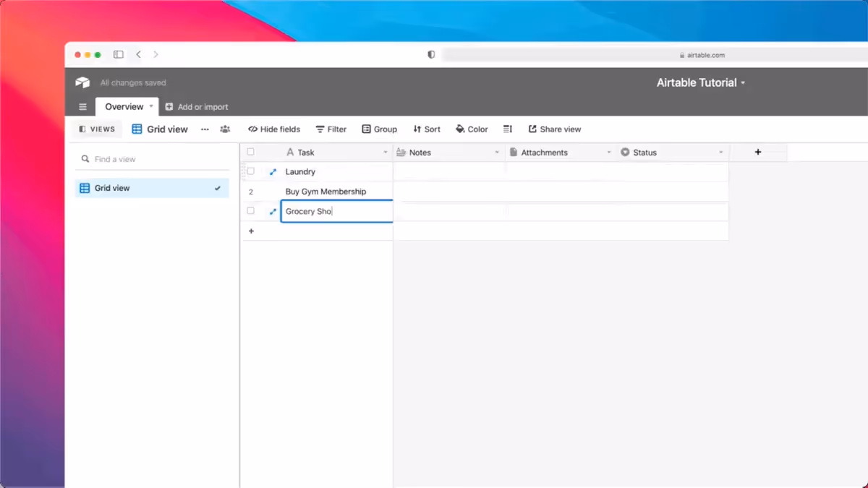The image size is (868, 488).
Task: Click the Airtable home logo
Action: point(82,82)
